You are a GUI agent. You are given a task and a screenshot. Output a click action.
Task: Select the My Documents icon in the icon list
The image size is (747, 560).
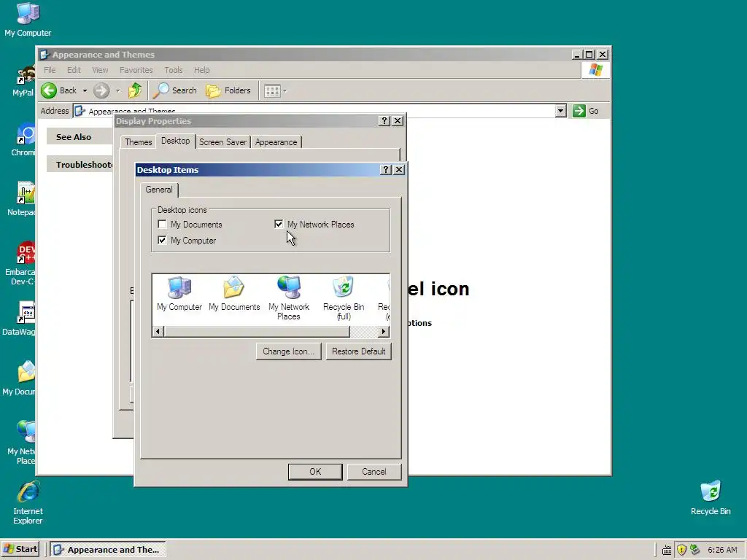234,295
